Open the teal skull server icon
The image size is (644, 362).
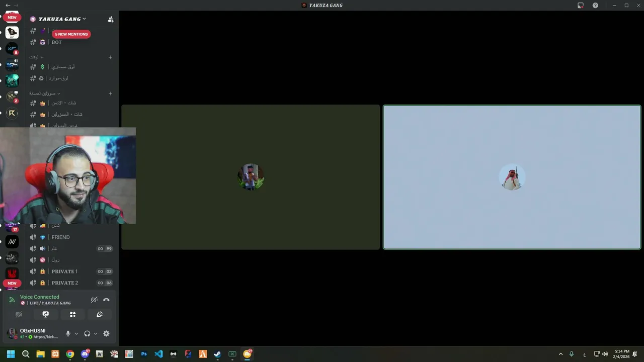(12, 81)
